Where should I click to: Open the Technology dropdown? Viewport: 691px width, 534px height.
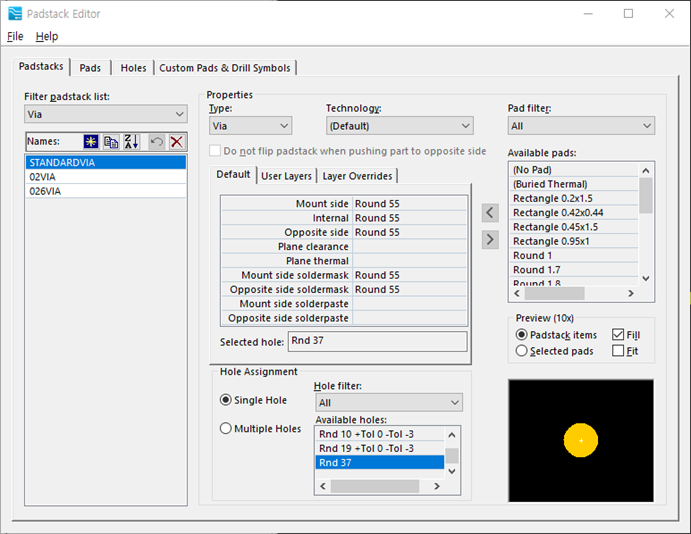(400, 126)
